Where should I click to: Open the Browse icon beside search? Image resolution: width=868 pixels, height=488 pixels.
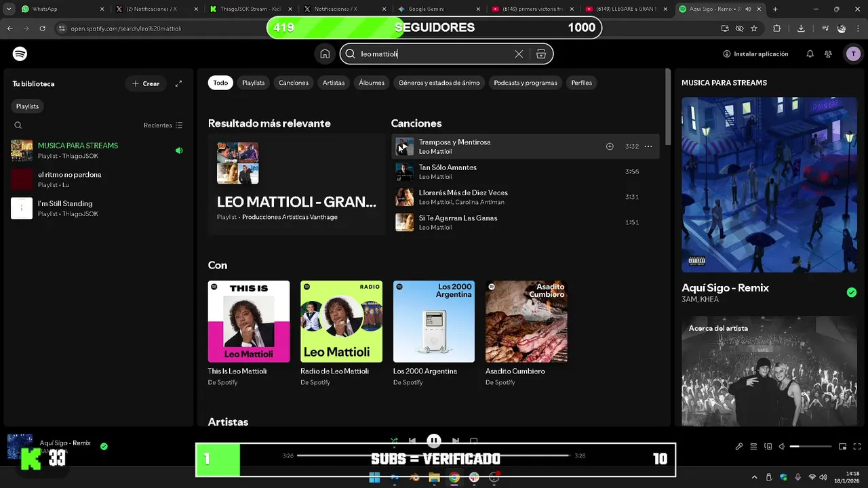tap(541, 54)
